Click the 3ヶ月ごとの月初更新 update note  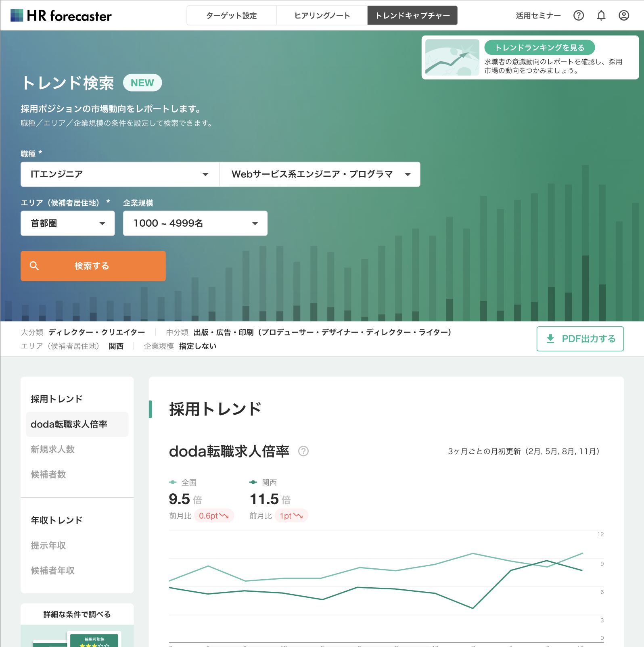click(524, 451)
